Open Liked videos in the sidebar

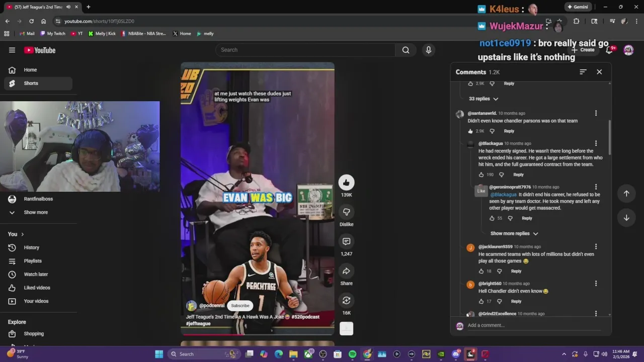coord(38,288)
